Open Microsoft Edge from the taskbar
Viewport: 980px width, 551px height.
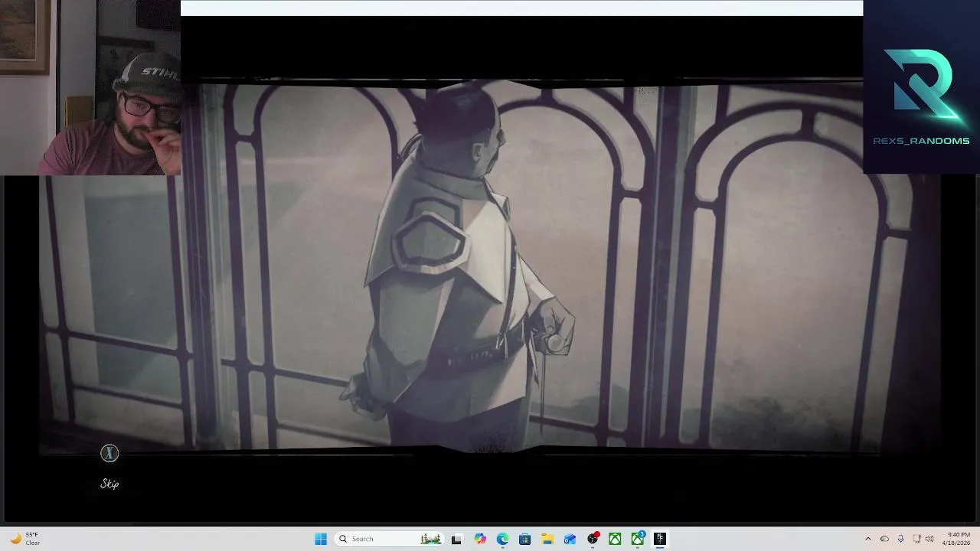(x=502, y=539)
